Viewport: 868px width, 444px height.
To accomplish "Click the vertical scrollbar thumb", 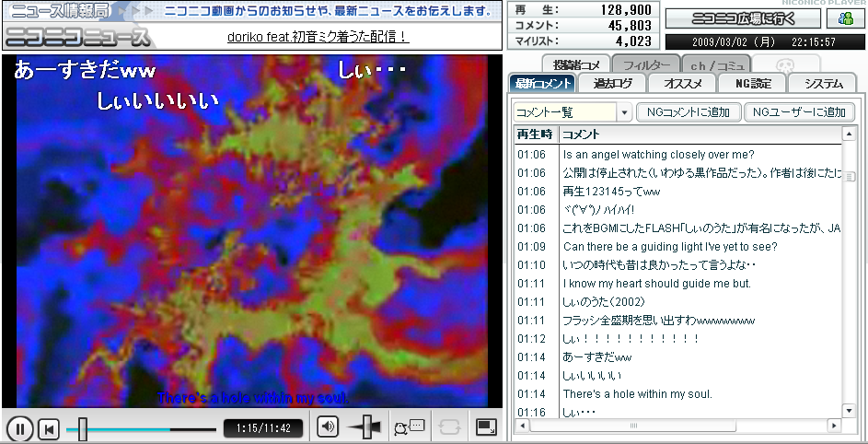I will [x=849, y=176].
